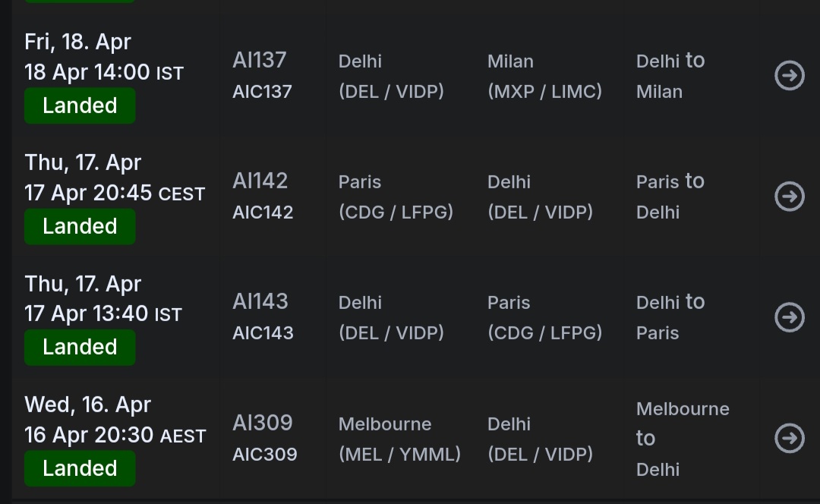Click the Fri, 18. Apr date entry

point(77,42)
